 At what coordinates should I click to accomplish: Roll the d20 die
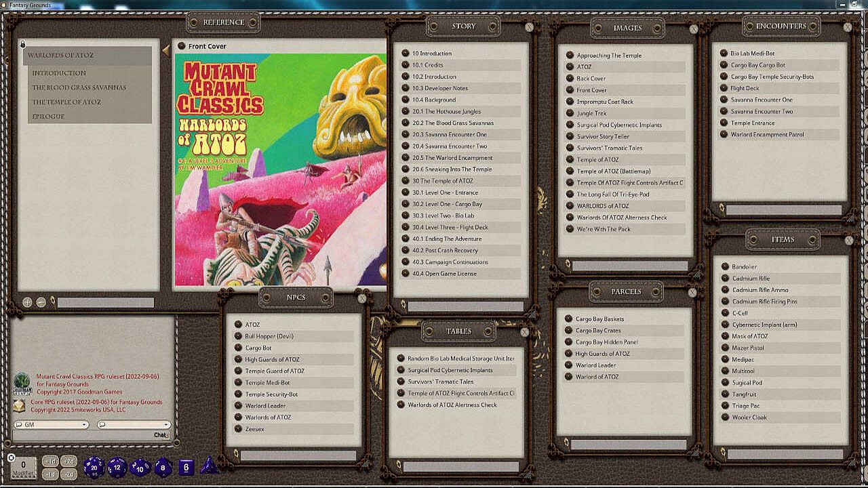click(94, 466)
